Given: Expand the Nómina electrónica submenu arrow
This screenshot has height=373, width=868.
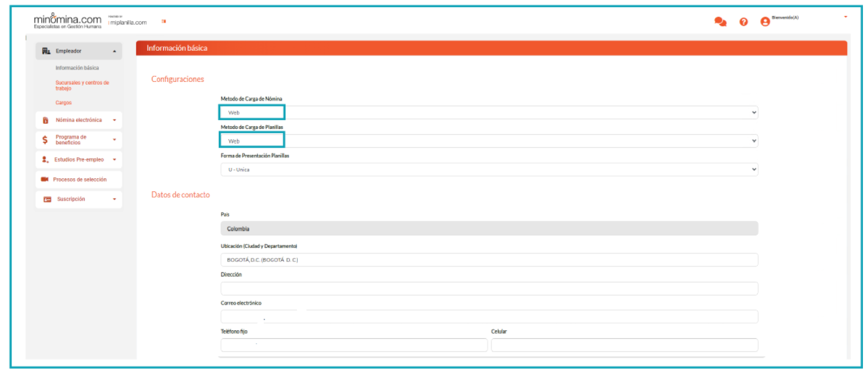Looking at the screenshot, I should click(114, 120).
